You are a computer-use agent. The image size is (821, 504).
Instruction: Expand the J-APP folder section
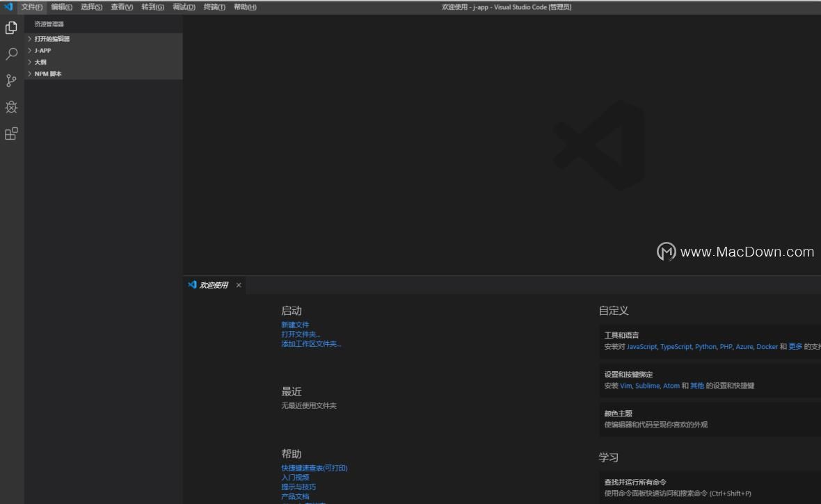point(103,50)
